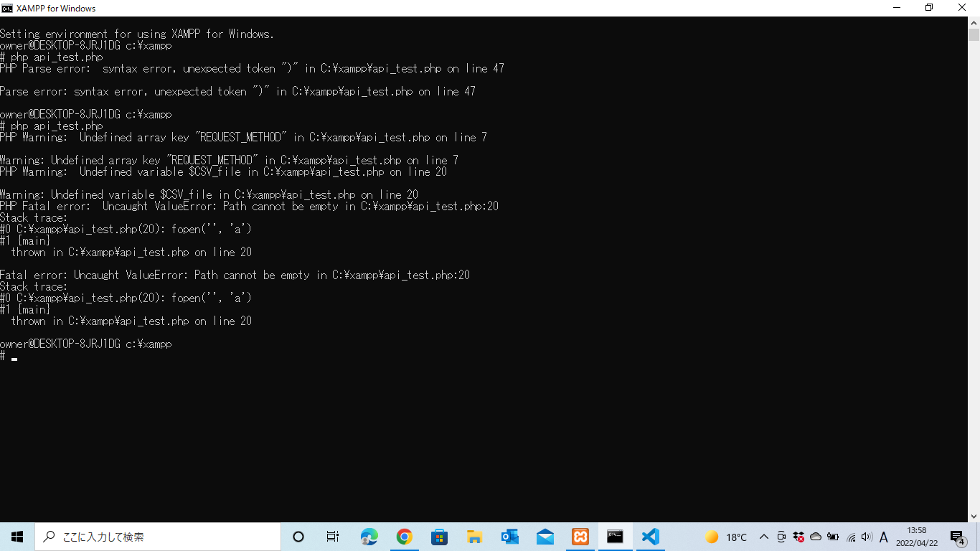
Task: Switch to the XAMPP Control Panel taskbar icon
Action: coord(580,537)
